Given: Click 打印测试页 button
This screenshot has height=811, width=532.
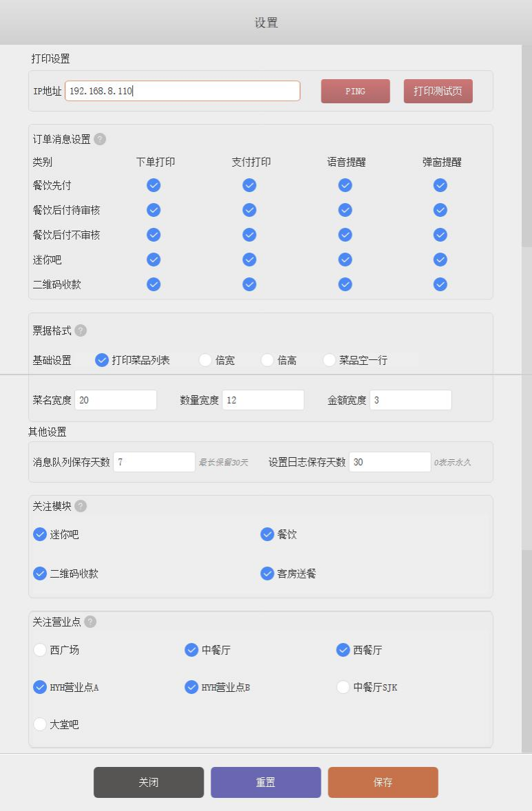Looking at the screenshot, I should pos(438,91).
